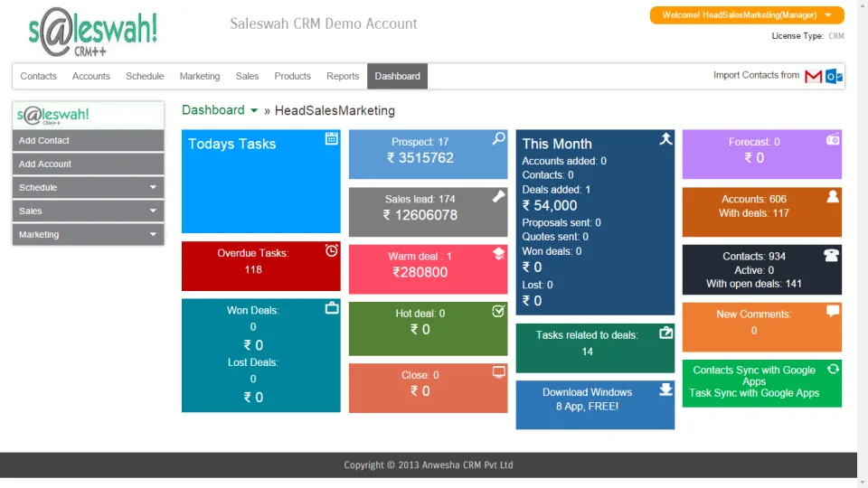This screenshot has height=488, width=868.
Task: Click the small Saleswah logo in sidebar
Action: [52, 115]
